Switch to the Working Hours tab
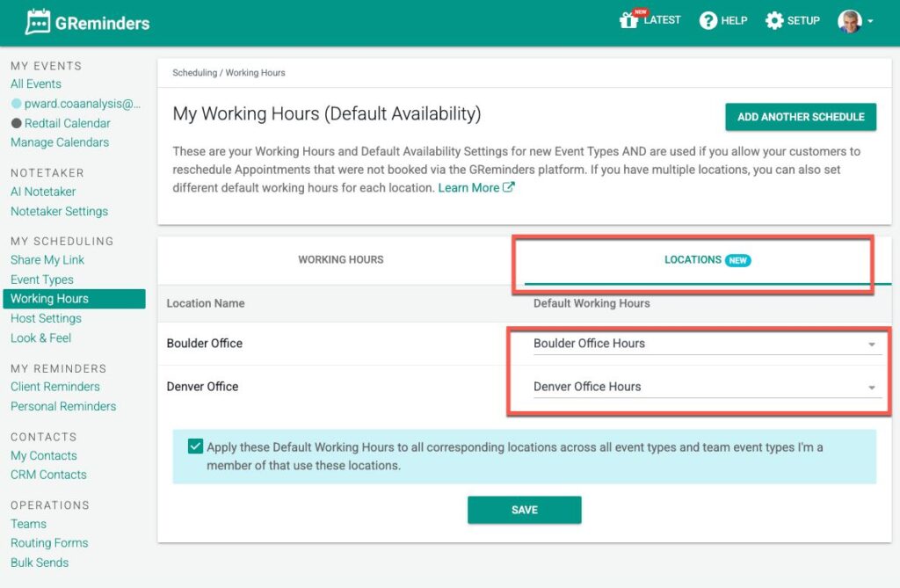 click(341, 260)
